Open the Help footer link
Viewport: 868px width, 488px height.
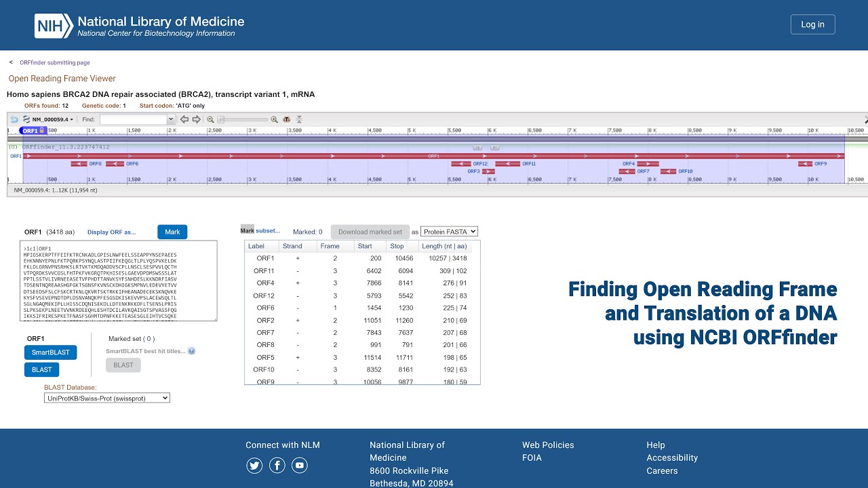coord(656,445)
